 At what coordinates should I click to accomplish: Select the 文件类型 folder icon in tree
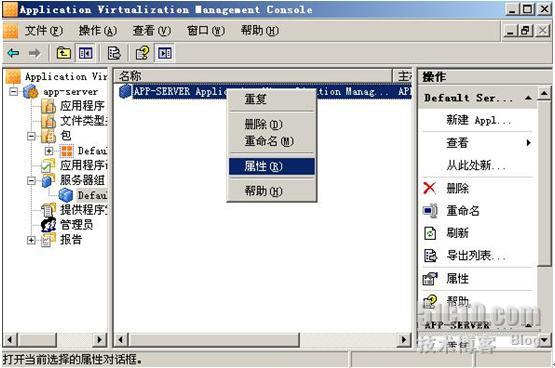[48, 121]
